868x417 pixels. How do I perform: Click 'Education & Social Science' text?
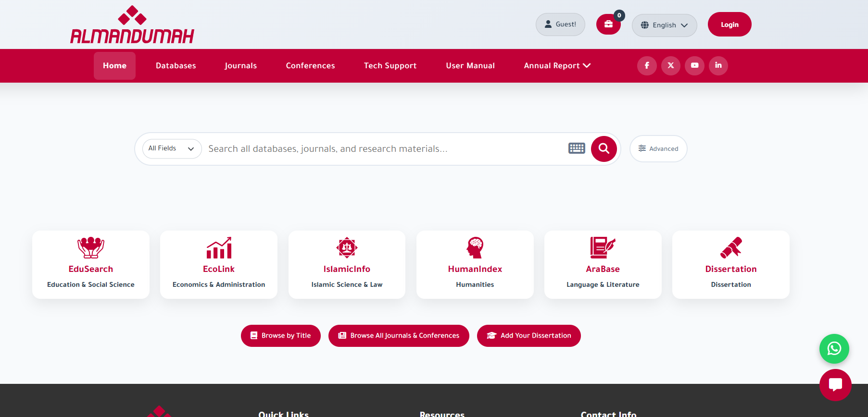(x=91, y=284)
